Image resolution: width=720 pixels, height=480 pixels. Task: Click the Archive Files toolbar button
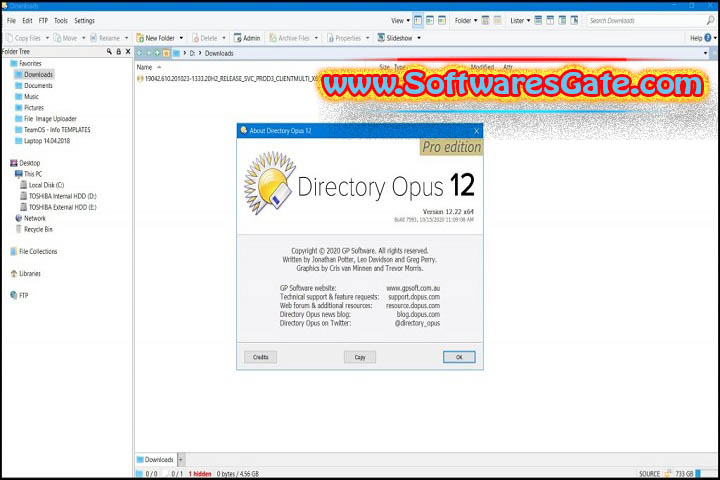(x=290, y=38)
